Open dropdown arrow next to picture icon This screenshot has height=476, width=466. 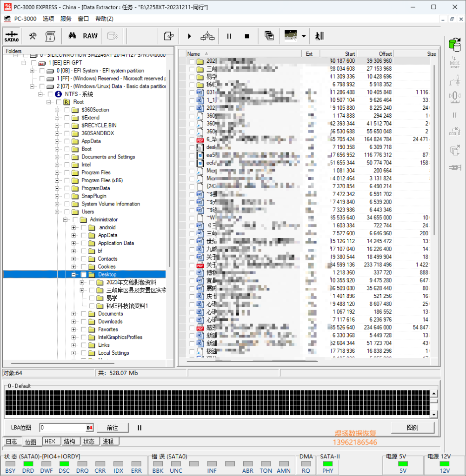click(x=304, y=36)
